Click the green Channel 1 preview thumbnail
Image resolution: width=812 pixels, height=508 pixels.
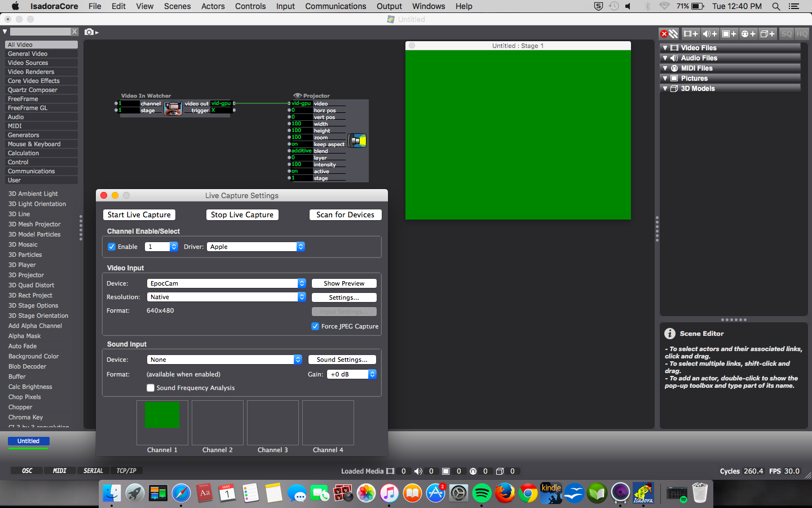tap(162, 414)
